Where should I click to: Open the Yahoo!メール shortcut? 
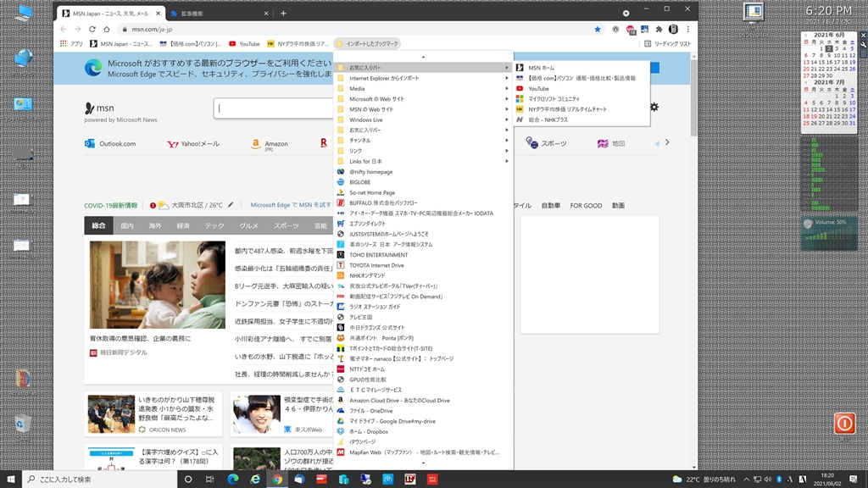click(193, 143)
